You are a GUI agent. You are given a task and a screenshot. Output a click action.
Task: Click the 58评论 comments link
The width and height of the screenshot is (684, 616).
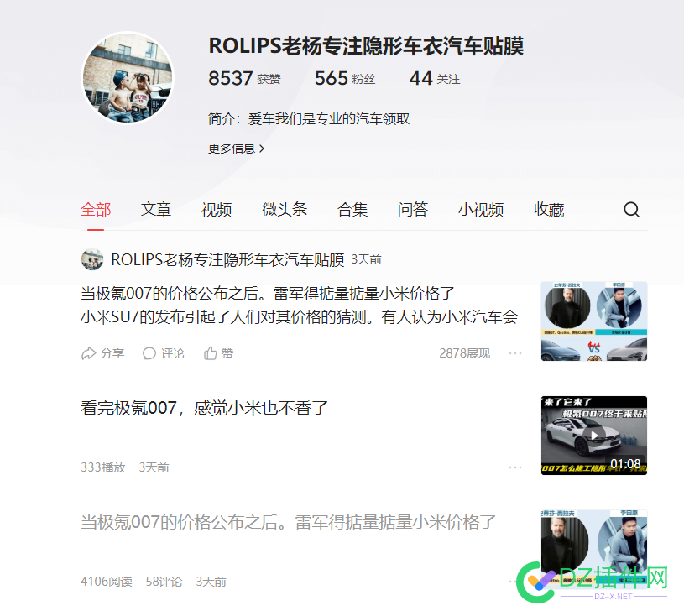click(x=164, y=580)
